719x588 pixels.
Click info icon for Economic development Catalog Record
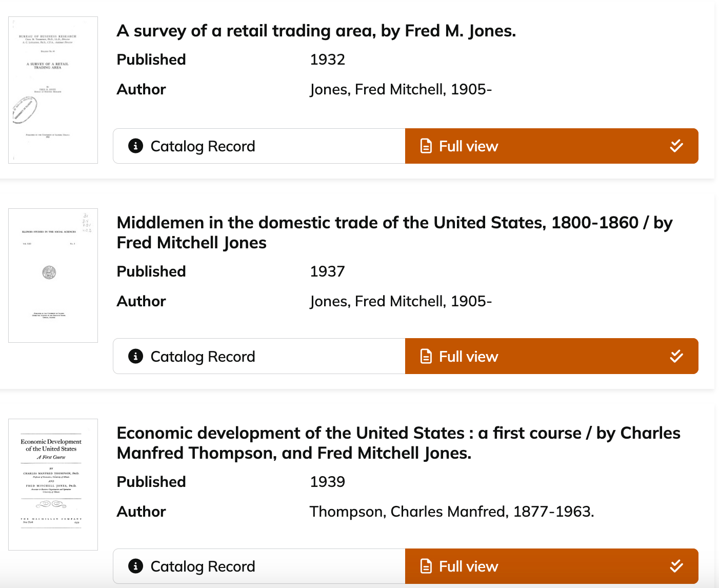click(x=135, y=566)
